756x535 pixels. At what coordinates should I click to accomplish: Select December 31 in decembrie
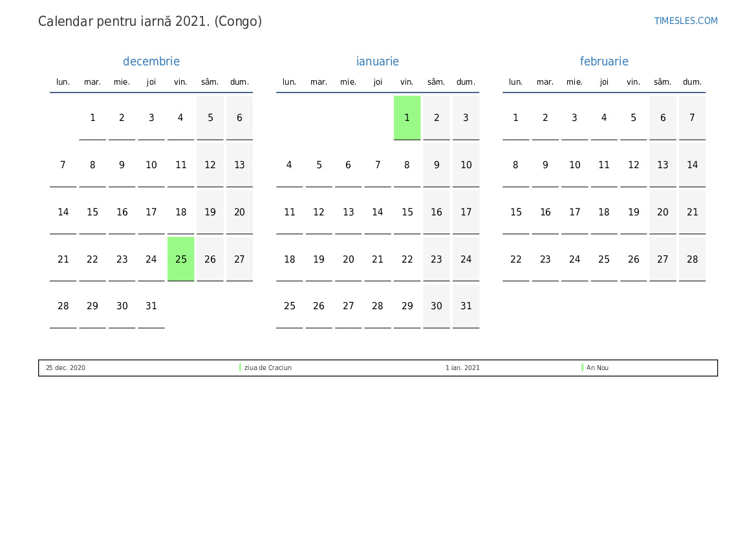tap(151, 306)
